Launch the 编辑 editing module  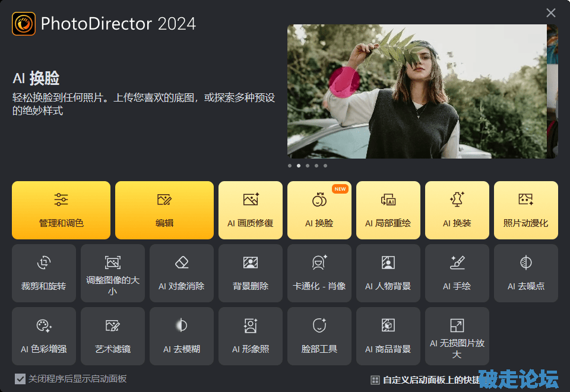(164, 210)
